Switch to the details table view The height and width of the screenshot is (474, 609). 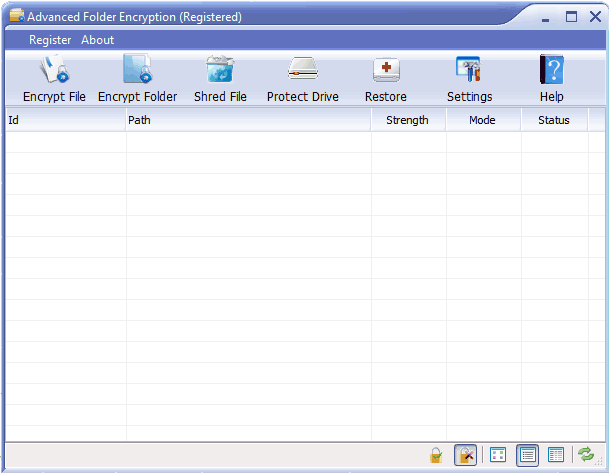[x=556, y=455]
